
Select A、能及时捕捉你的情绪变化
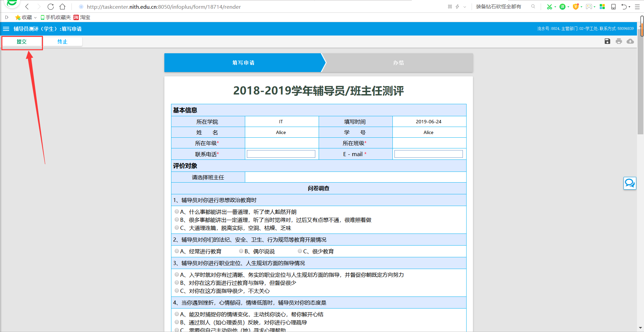(176, 314)
